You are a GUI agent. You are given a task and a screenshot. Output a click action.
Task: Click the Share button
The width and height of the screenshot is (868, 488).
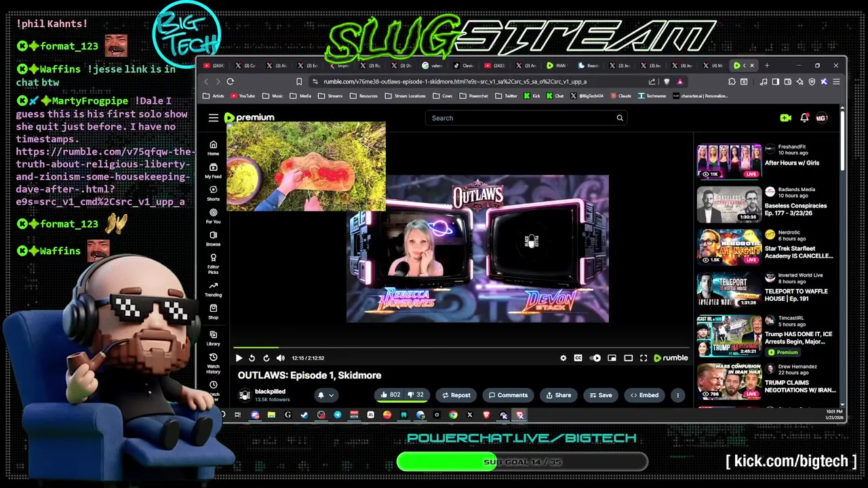(x=558, y=395)
